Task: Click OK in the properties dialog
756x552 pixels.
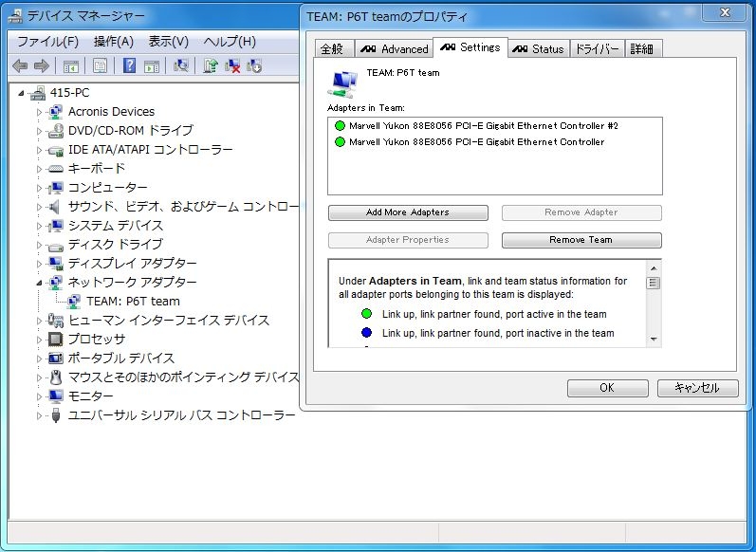Action: (607, 388)
